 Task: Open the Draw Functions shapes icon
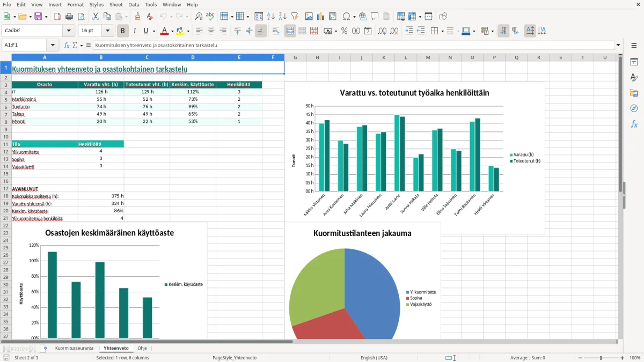pyautogui.click(x=443, y=17)
